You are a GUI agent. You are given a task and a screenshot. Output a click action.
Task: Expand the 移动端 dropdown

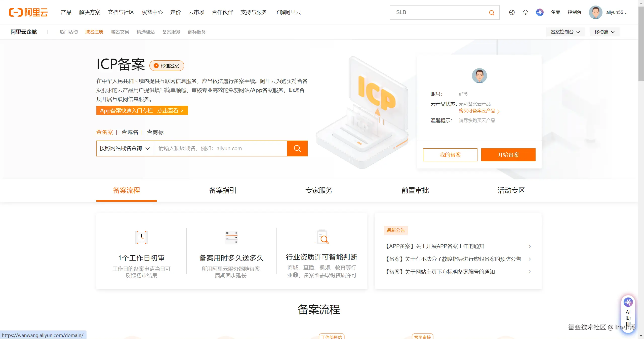coord(604,32)
